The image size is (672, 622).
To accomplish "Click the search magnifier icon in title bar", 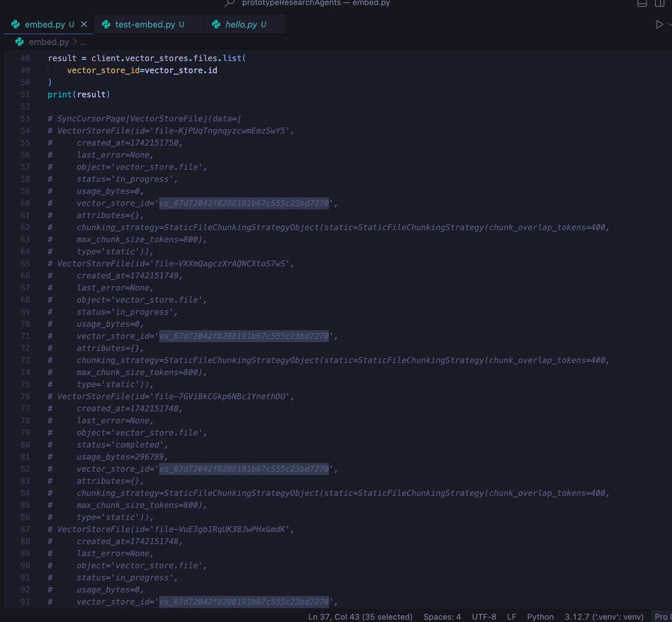I will (229, 3).
